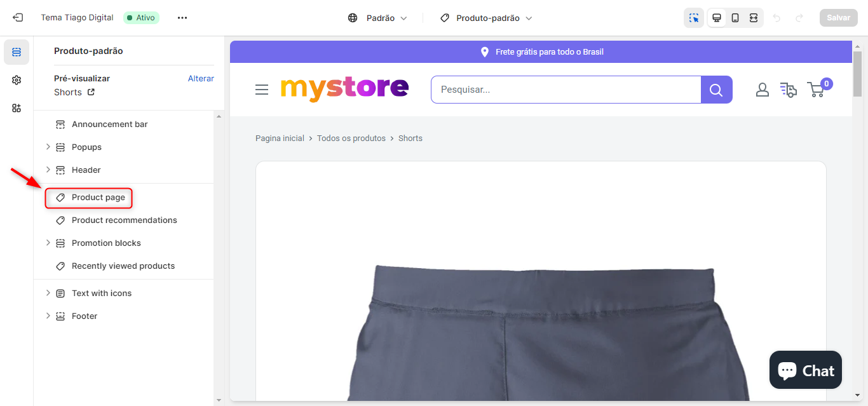Click the purple search magnifier button
The height and width of the screenshot is (406, 868).
pos(716,90)
